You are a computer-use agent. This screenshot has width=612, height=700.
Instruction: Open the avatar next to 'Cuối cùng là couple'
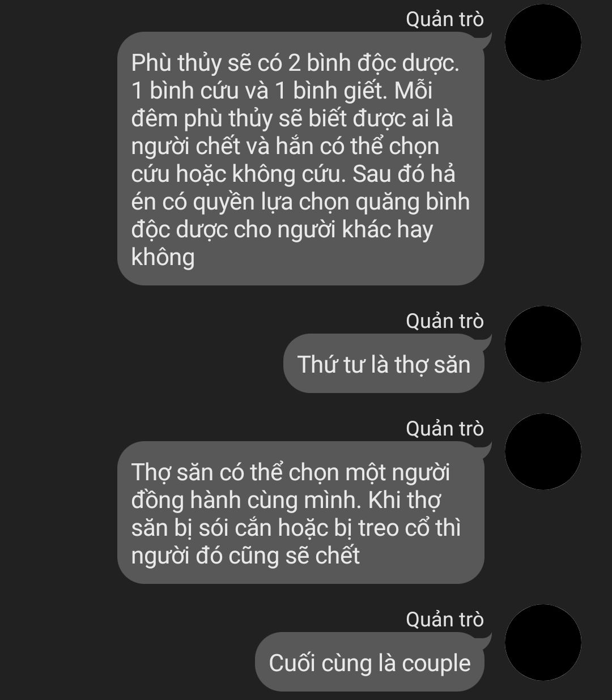click(x=543, y=642)
